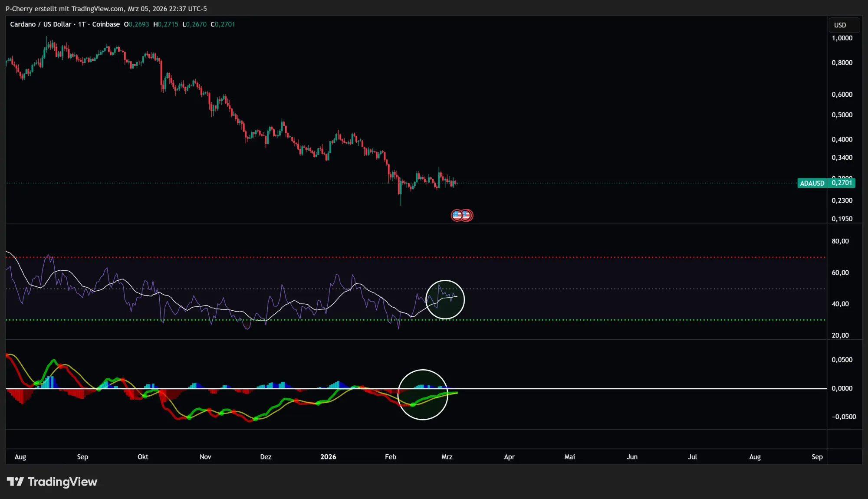Toggle the USD currency unit button
Screen dimensions: 868x499
point(843,25)
